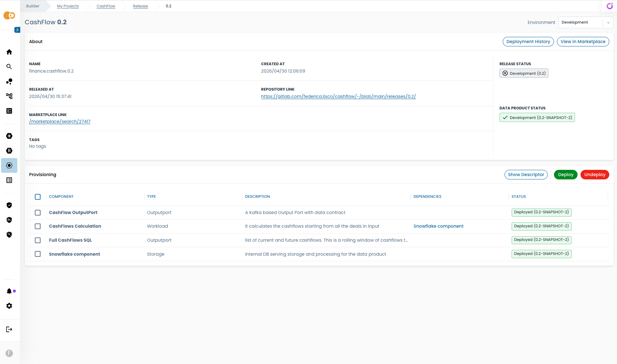
Task: Open the shield with magnifier icon
Action: pyautogui.click(x=9, y=235)
